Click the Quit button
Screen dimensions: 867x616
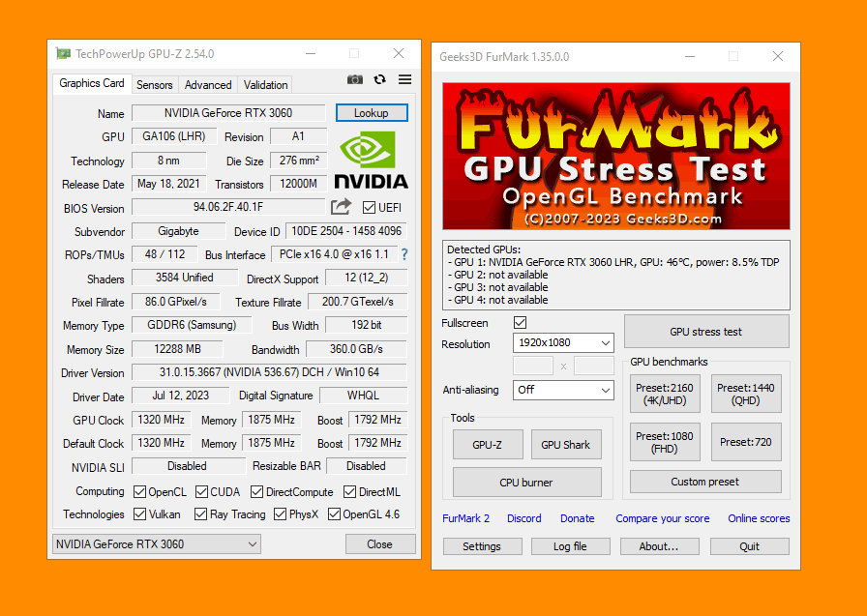[x=749, y=546]
